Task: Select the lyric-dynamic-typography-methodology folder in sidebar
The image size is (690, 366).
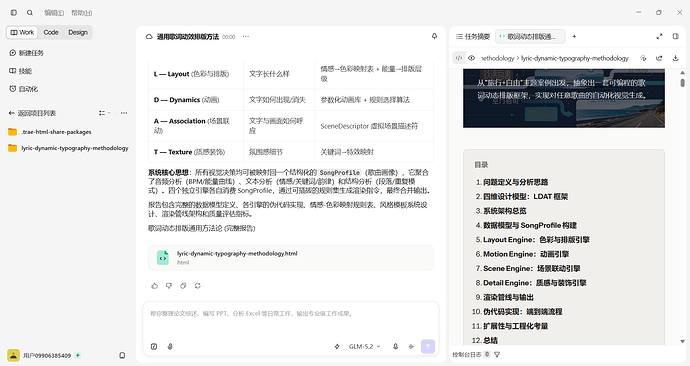Action: [68, 148]
